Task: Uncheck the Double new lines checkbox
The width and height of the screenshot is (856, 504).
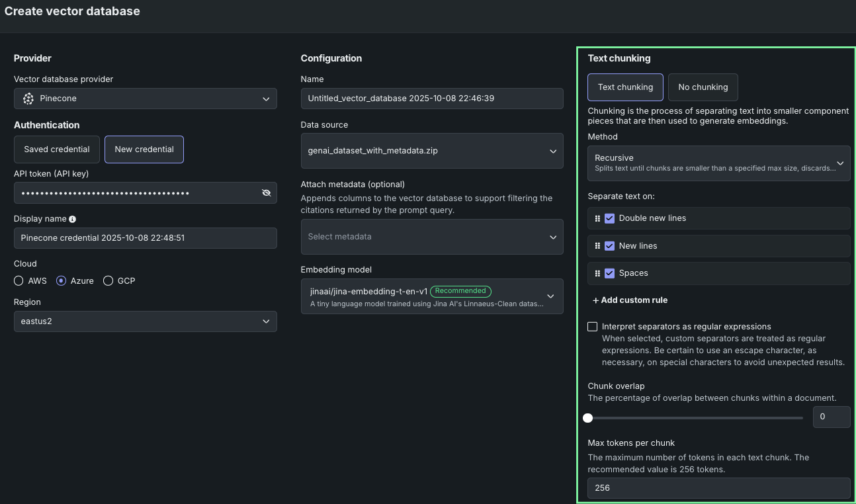Action: pyautogui.click(x=610, y=218)
